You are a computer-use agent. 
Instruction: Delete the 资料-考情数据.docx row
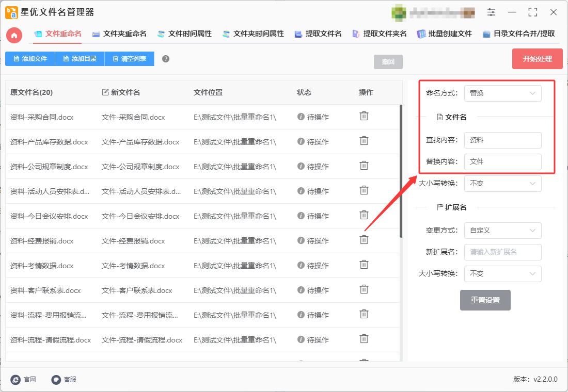[364, 265]
